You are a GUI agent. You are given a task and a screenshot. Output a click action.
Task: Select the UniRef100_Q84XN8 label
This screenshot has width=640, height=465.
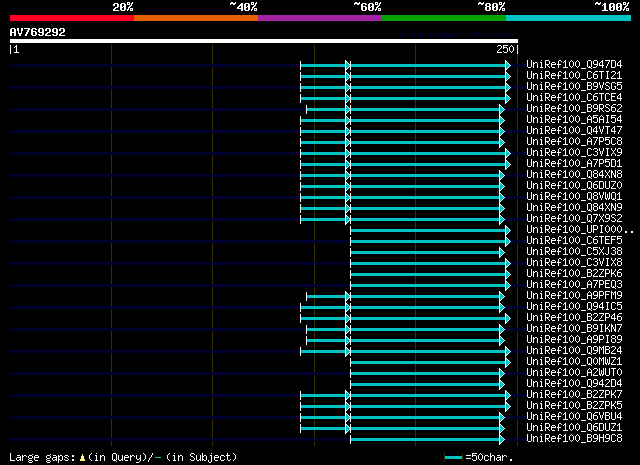click(x=574, y=175)
